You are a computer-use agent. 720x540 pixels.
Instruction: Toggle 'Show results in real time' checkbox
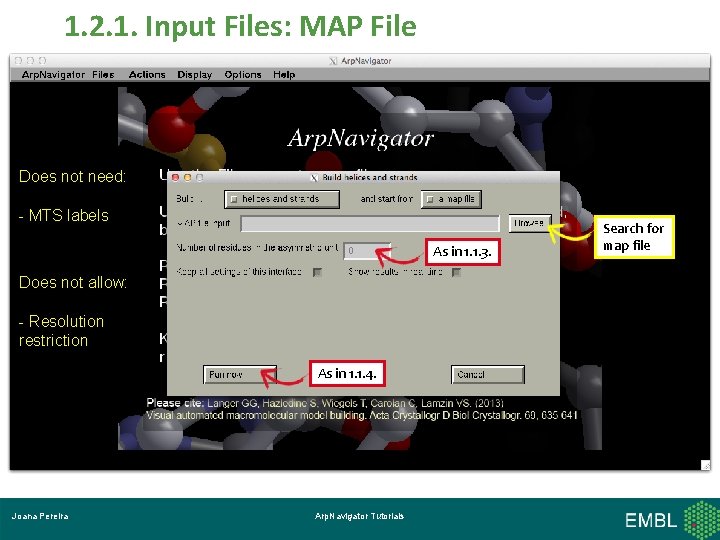tap(456, 272)
